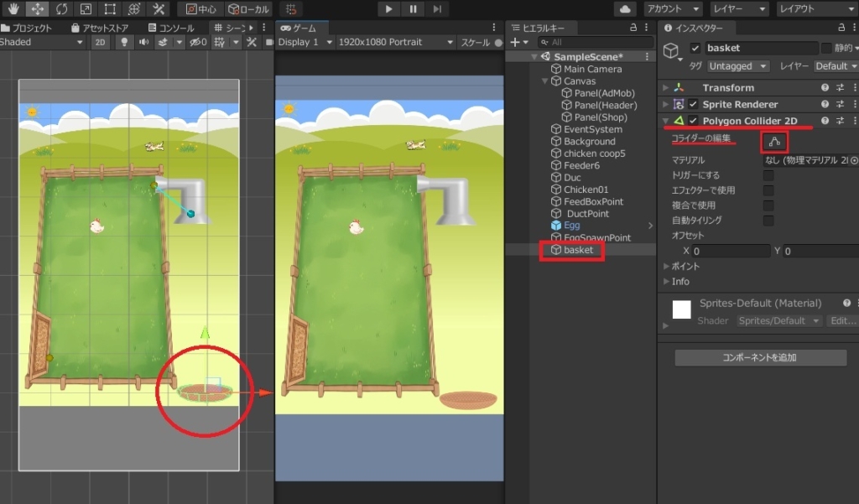Toggle the basket object active checkbox
The height and width of the screenshot is (504, 859).
coord(695,49)
